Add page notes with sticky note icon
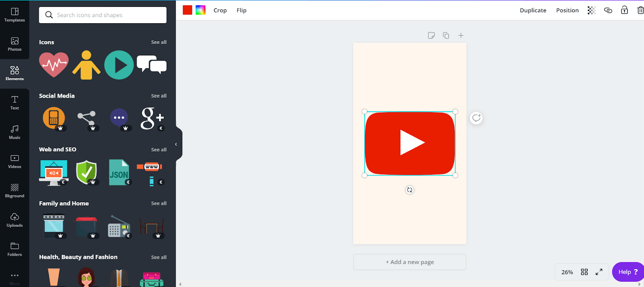Viewport: 644px width, 287px height. point(431,35)
